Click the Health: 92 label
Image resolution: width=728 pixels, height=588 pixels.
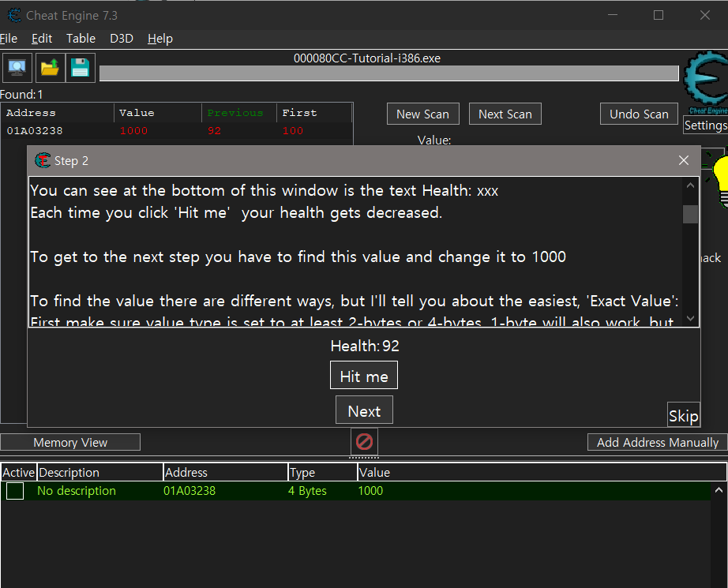click(365, 346)
